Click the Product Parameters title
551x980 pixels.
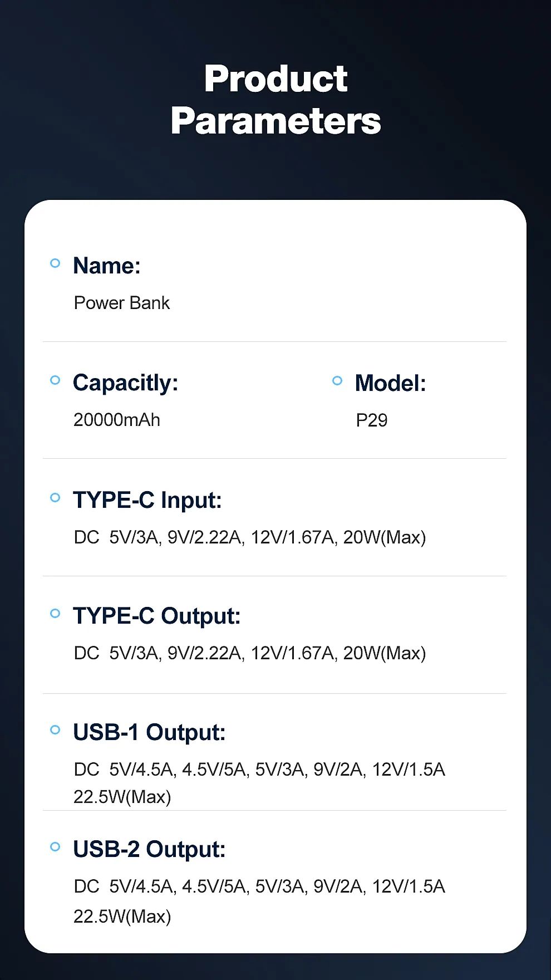click(x=276, y=100)
